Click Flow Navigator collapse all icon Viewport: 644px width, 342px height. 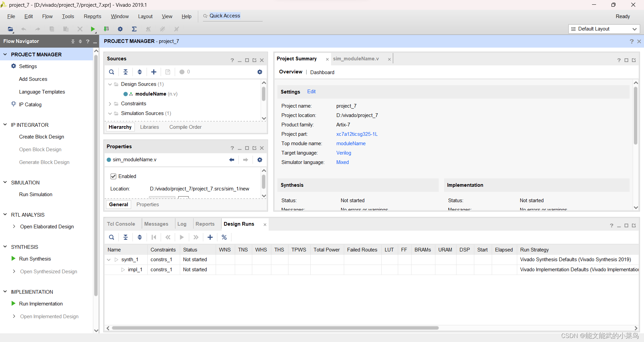pyautogui.click(x=73, y=41)
